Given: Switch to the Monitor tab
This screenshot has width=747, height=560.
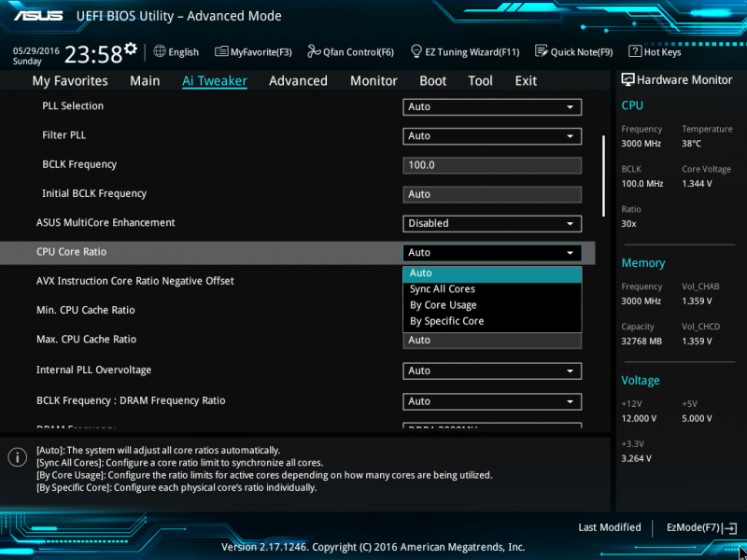Looking at the screenshot, I should [x=373, y=81].
